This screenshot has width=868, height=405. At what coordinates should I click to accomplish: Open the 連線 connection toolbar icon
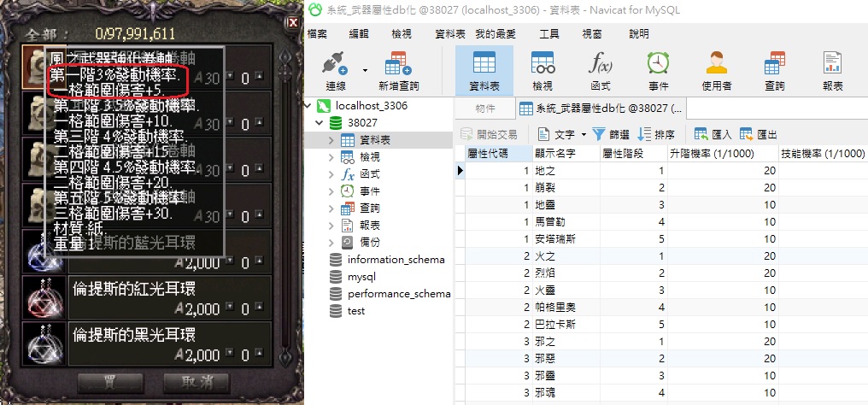coord(336,71)
